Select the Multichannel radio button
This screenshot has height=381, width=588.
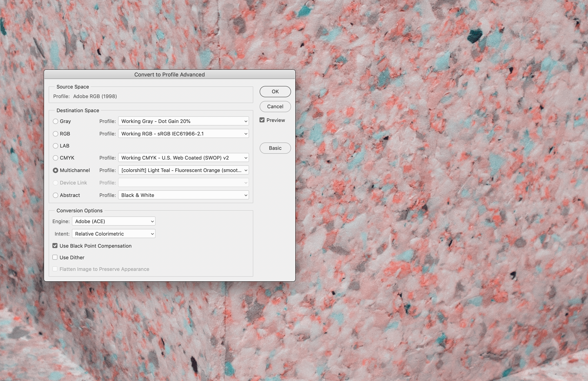56,170
